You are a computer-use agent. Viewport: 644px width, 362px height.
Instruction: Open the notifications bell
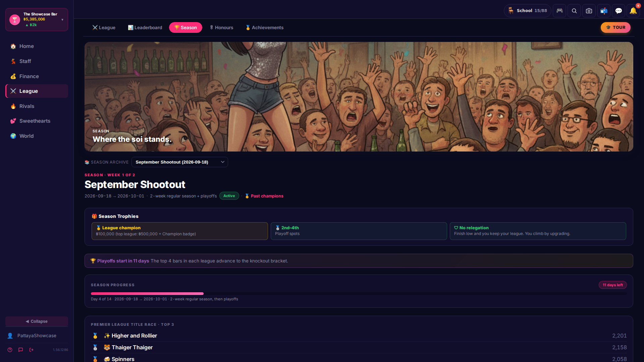click(x=633, y=11)
